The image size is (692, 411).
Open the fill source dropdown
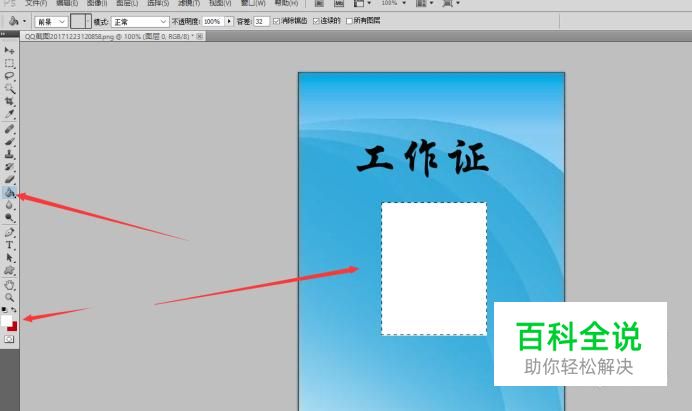51,22
